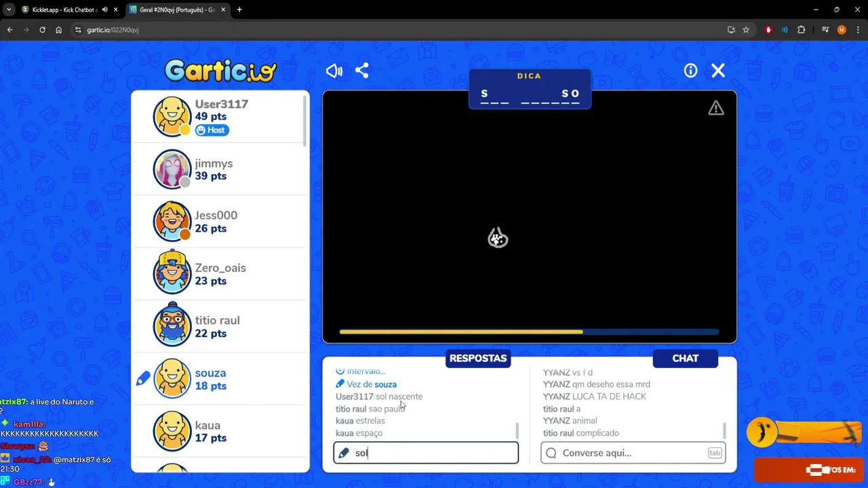Click the chat messages scrollbar
The width and height of the screenshot is (868, 488).
click(724, 430)
